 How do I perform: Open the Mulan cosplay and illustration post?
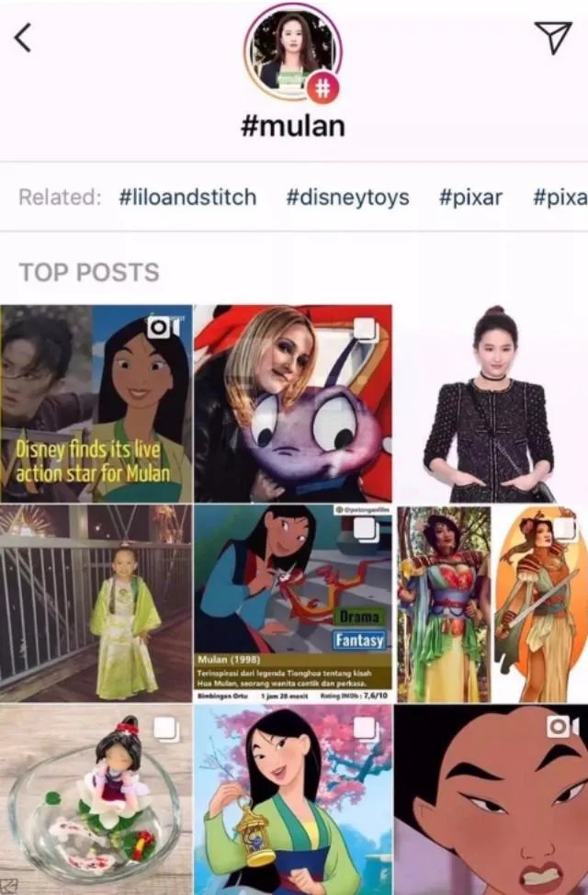tap(492, 603)
